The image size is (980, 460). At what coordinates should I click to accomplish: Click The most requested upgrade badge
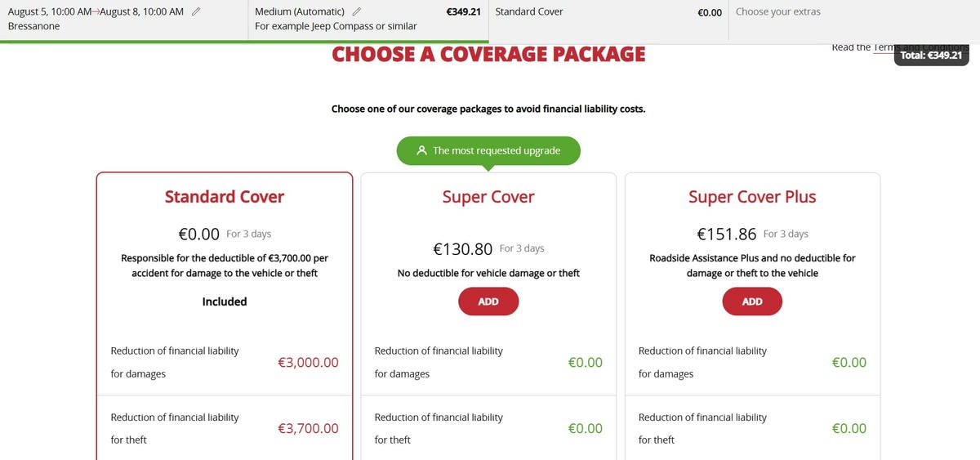(488, 150)
